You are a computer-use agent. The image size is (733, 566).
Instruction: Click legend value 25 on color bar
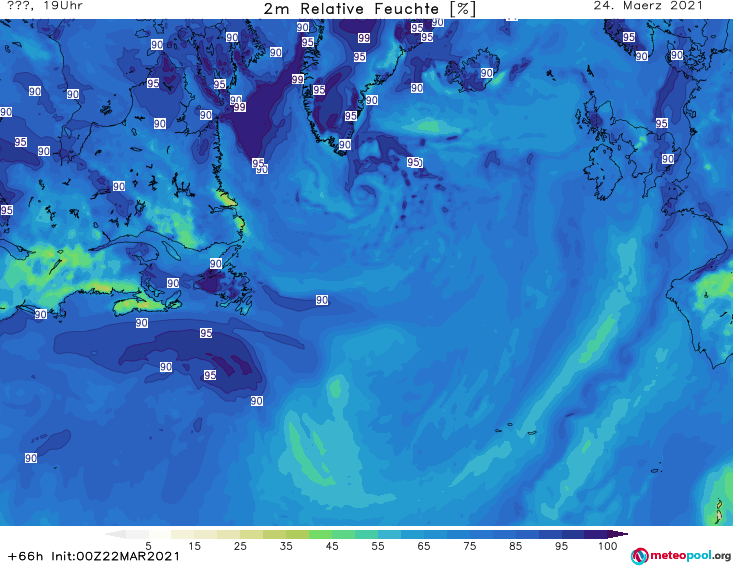point(240,546)
